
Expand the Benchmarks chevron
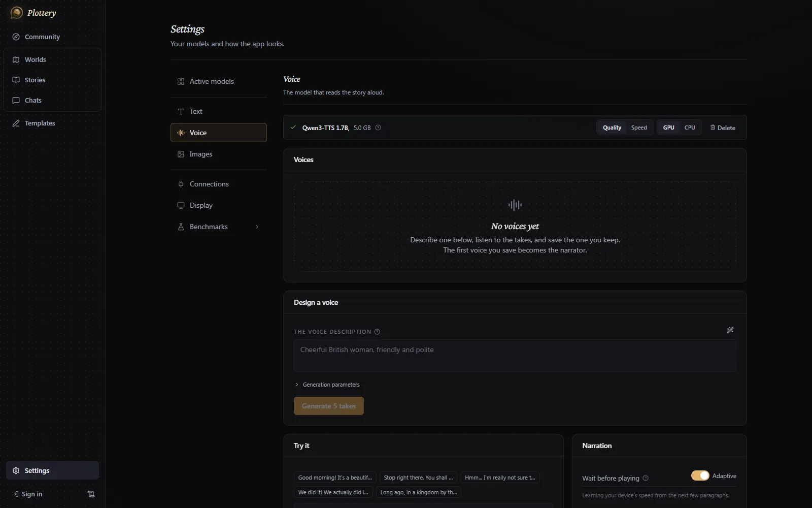click(x=257, y=227)
